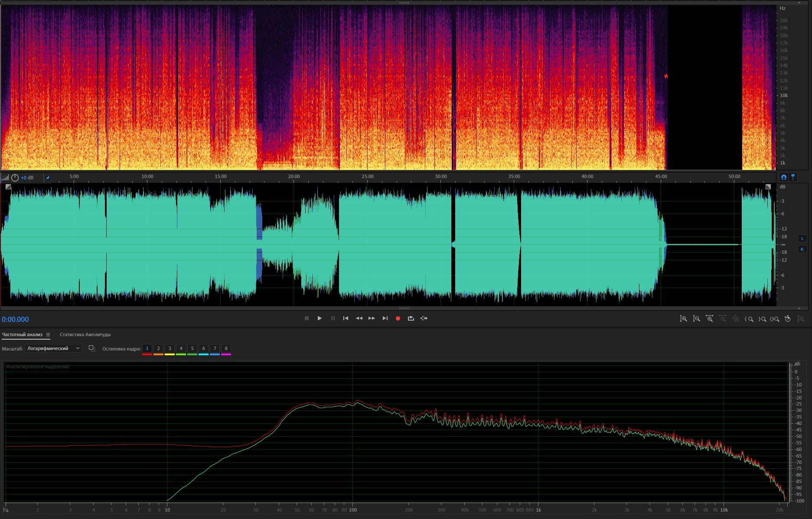Zoom to selection in-point icon
The width and height of the screenshot is (812, 519).
point(749,319)
